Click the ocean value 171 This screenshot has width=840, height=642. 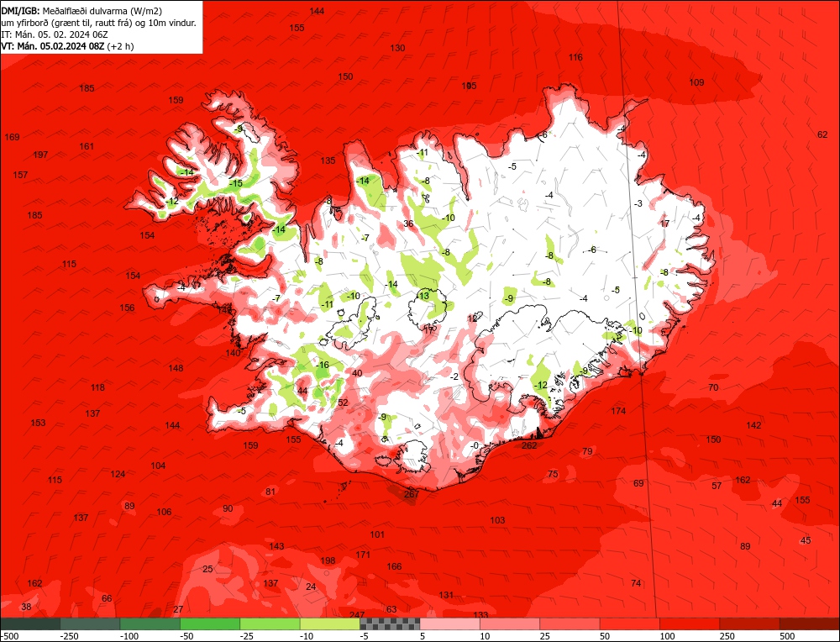tap(363, 555)
